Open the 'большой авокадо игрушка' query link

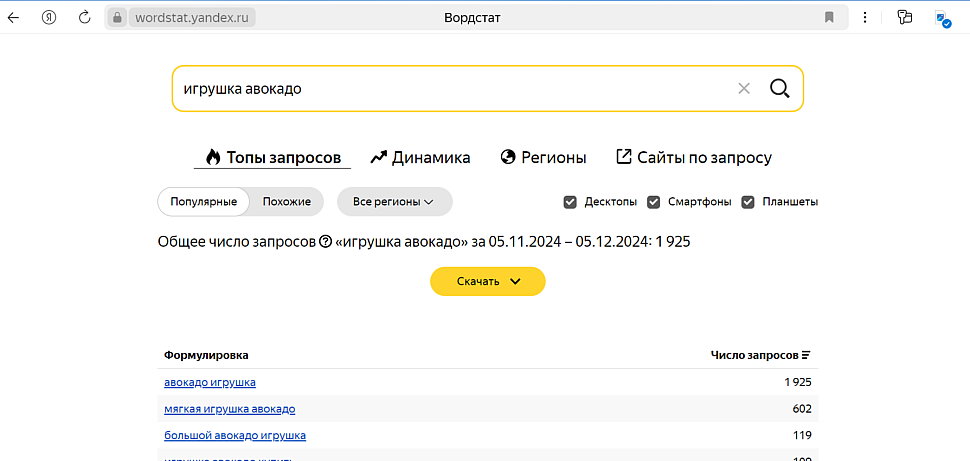[235, 436]
